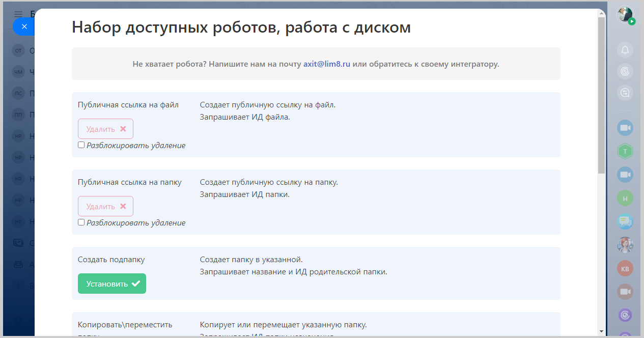Open the blue speech bubble chat icon
The image size is (644, 338).
[x=625, y=222]
